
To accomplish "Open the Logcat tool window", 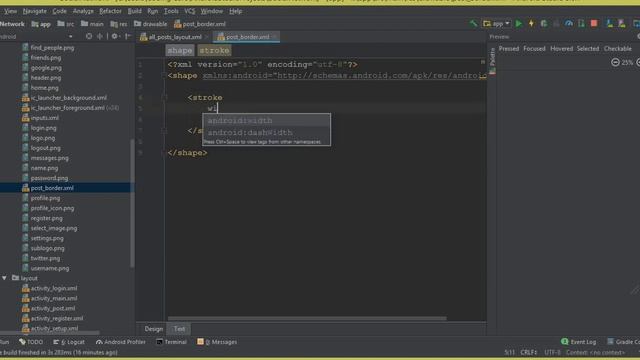I will click(x=69, y=342).
